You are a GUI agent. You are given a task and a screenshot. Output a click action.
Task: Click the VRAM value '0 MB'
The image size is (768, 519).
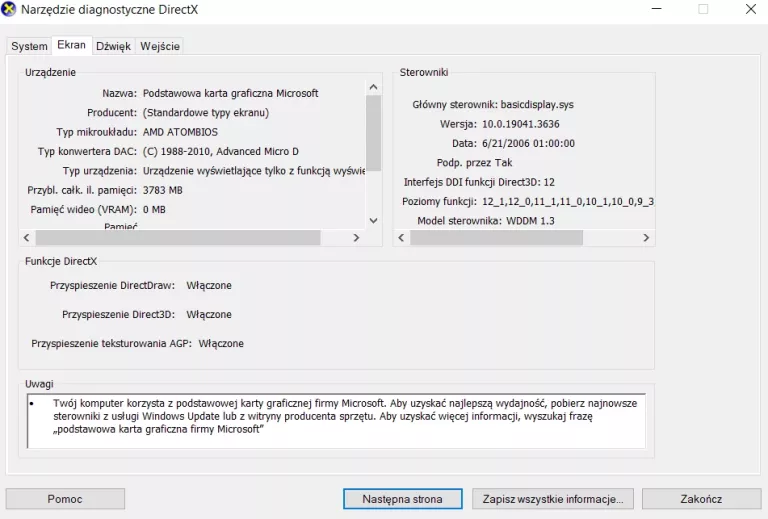(154, 210)
